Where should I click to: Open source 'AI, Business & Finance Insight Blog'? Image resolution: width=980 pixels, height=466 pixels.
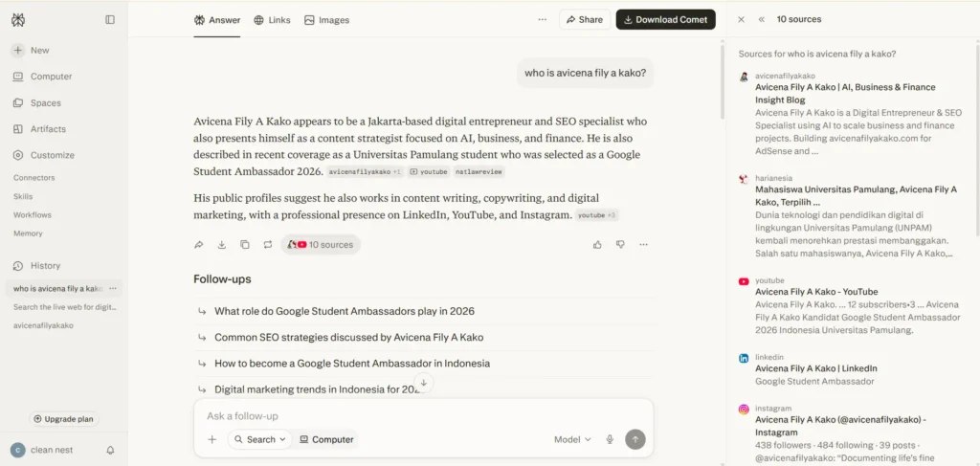(845, 94)
